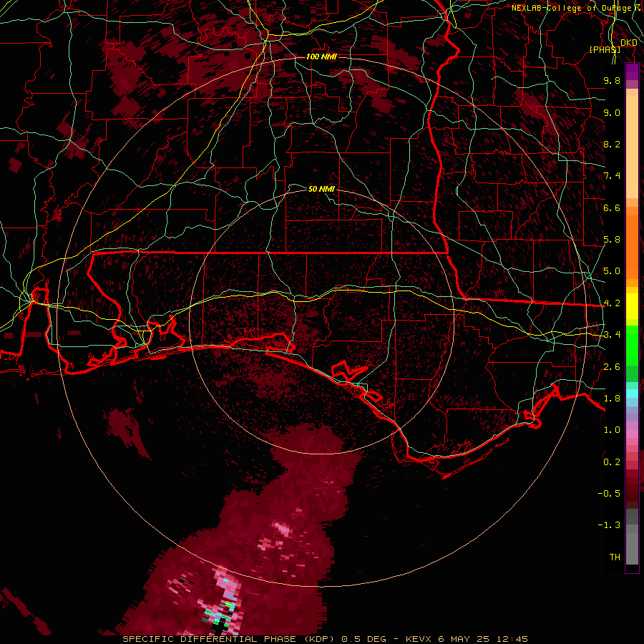Click the 50 NMI range ring label
The width and height of the screenshot is (644, 644).
coord(321,189)
